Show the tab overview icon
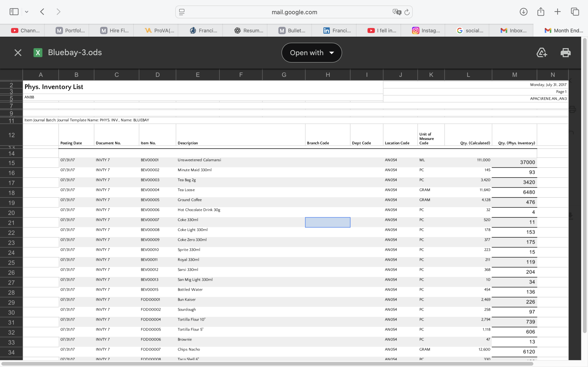The width and height of the screenshot is (588, 367). [x=575, y=12]
